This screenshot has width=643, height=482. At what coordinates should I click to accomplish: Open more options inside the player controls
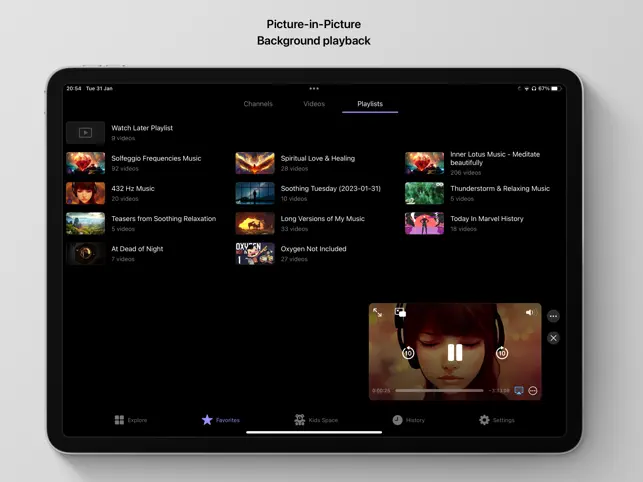point(533,391)
